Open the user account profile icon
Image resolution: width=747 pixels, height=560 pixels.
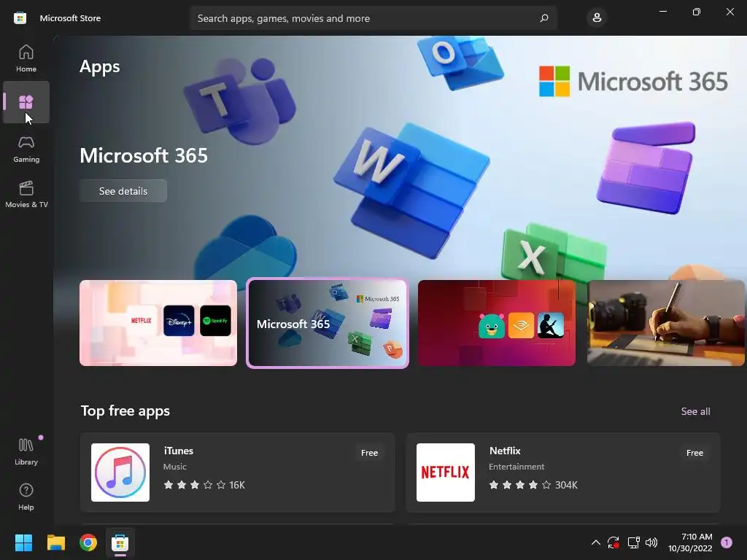tap(597, 18)
